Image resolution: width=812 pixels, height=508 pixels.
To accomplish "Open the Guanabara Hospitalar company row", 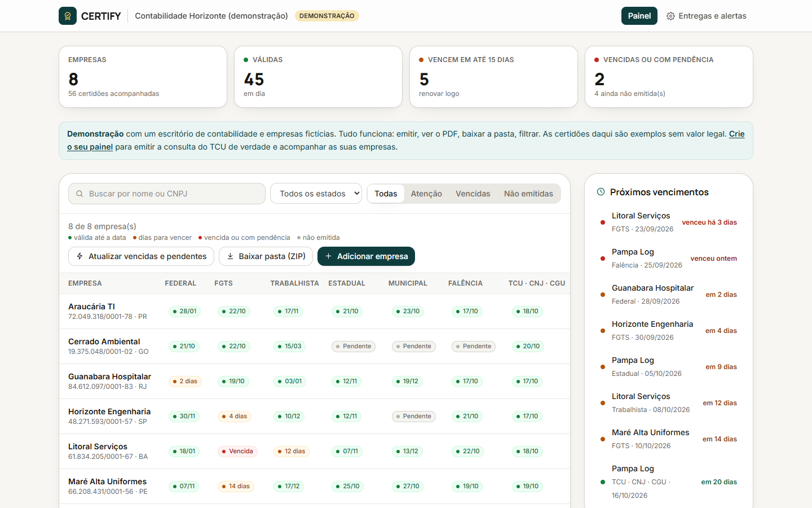I will [x=315, y=381].
